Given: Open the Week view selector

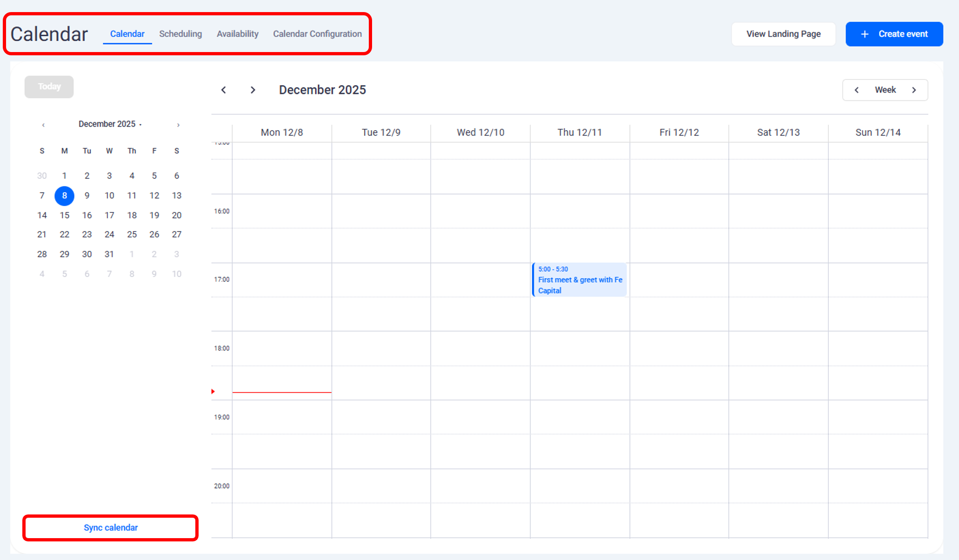Looking at the screenshot, I should (885, 90).
